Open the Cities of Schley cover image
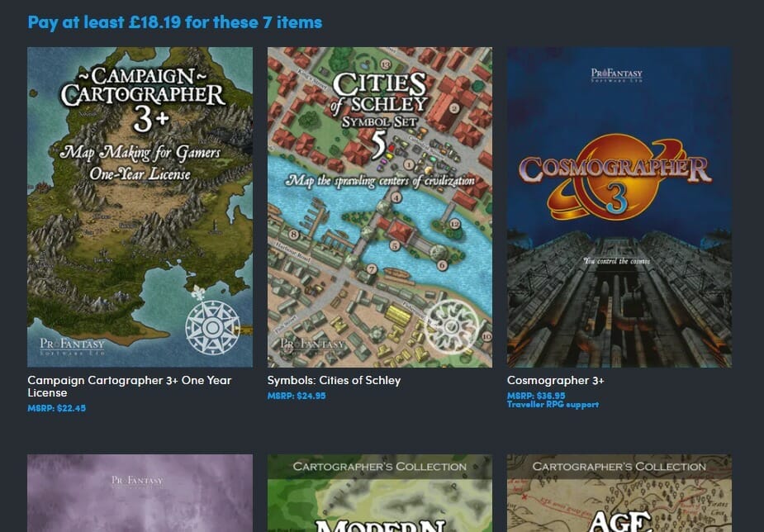This screenshot has width=764, height=532. coord(380,207)
